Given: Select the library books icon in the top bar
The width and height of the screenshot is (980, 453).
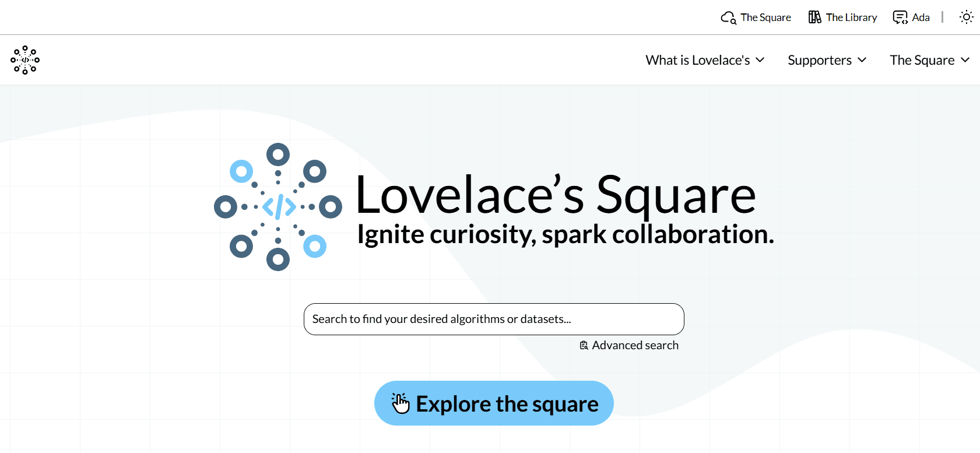Looking at the screenshot, I should point(814,16).
